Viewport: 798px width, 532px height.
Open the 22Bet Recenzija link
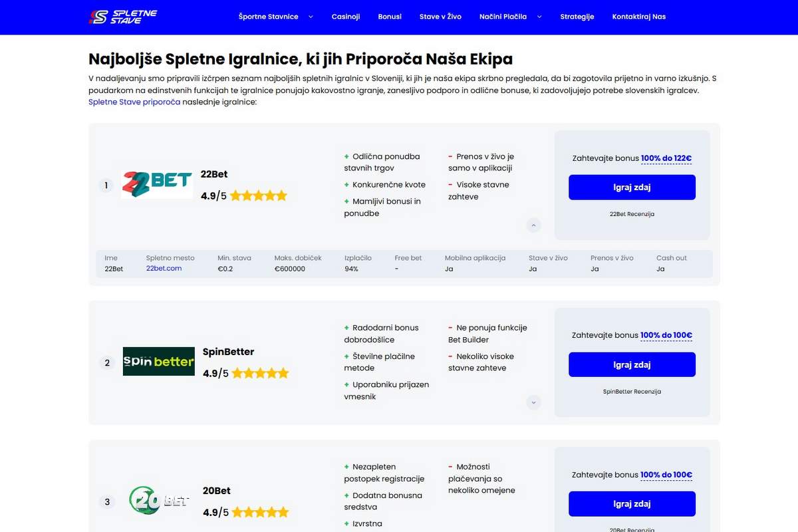point(632,214)
